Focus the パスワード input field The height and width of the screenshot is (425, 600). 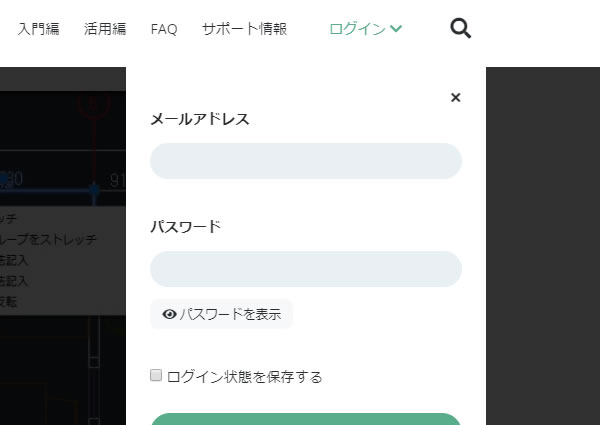click(x=306, y=269)
